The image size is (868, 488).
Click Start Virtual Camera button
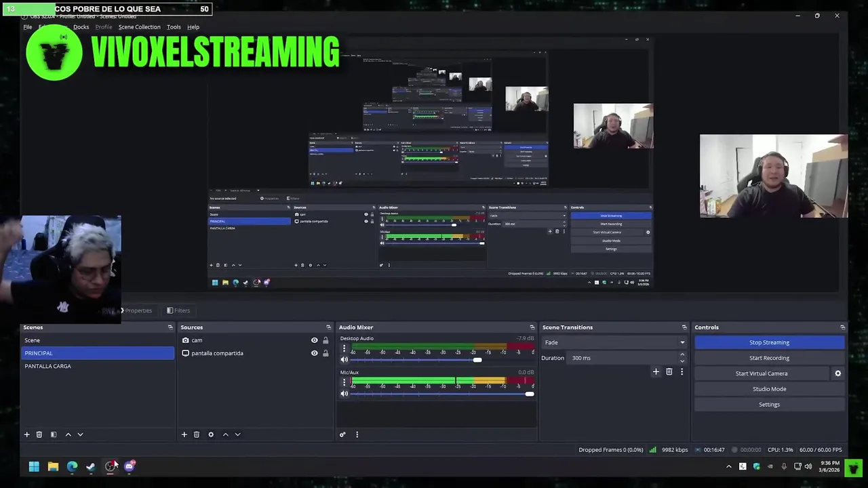[762, 373]
